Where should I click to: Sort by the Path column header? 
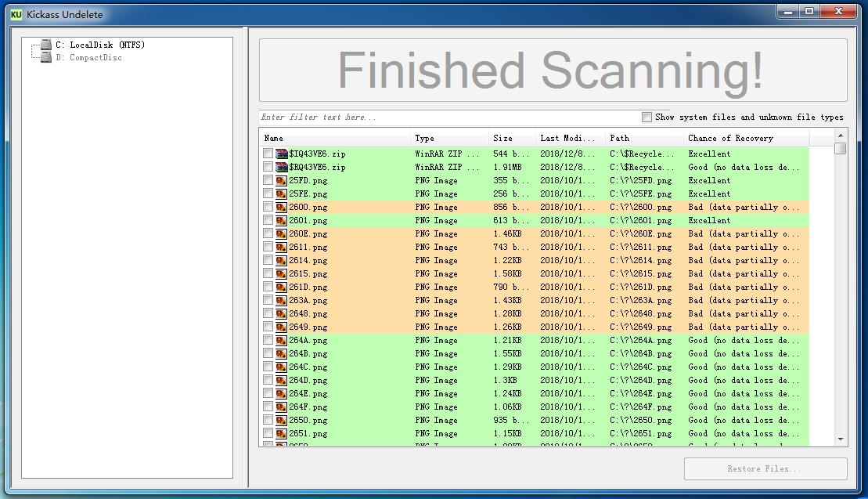pyautogui.click(x=644, y=138)
